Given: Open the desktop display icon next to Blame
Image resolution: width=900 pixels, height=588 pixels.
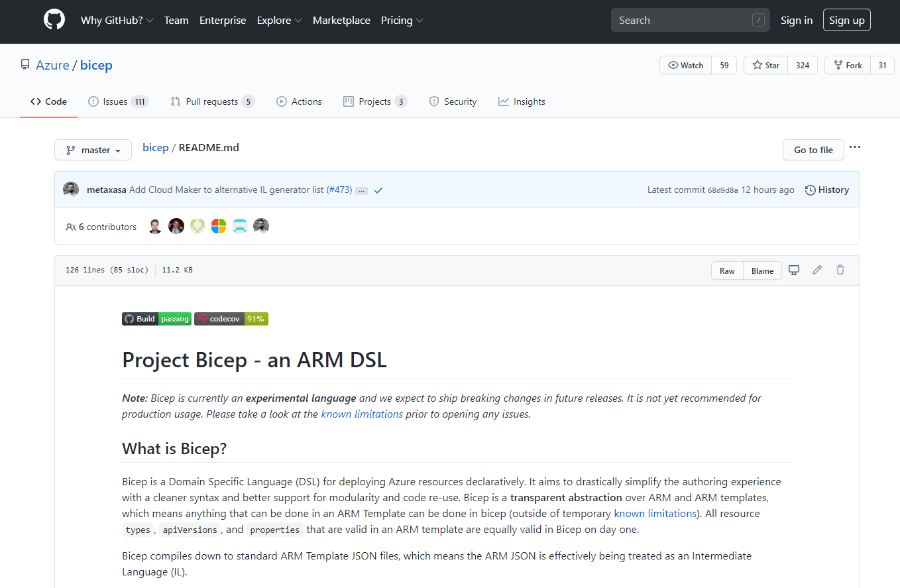Looking at the screenshot, I should pyautogui.click(x=794, y=270).
